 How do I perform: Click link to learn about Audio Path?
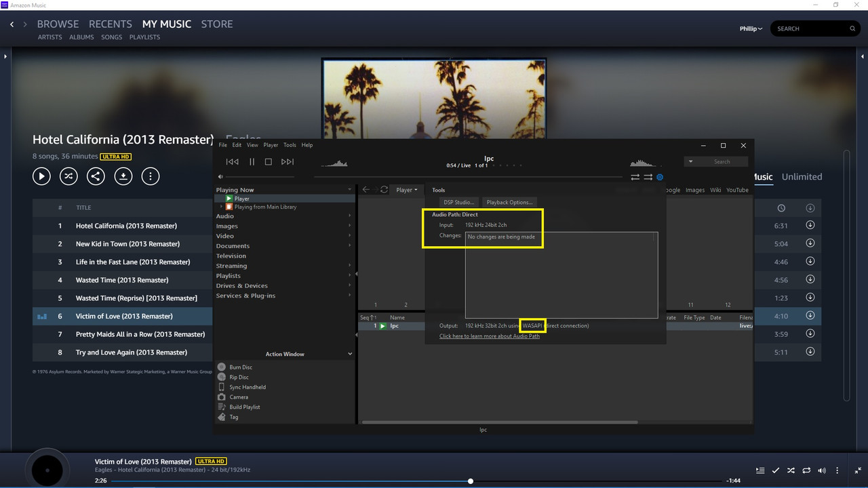click(x=489, y=336)
